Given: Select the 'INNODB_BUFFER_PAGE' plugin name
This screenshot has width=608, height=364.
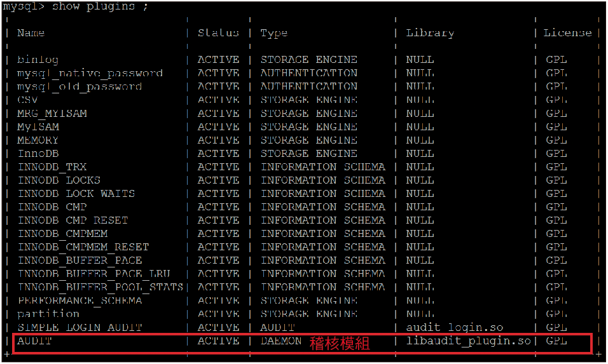Looking at the screenshot, I should coord(80,260).
